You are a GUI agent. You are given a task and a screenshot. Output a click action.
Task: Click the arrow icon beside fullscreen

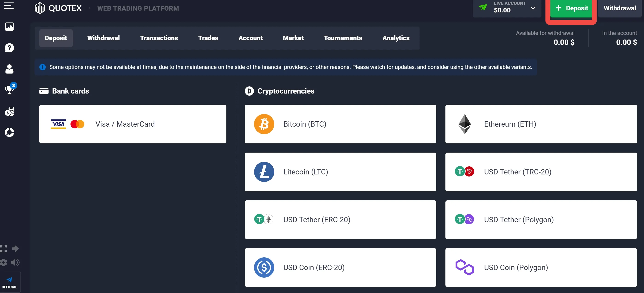click(15, 249)
